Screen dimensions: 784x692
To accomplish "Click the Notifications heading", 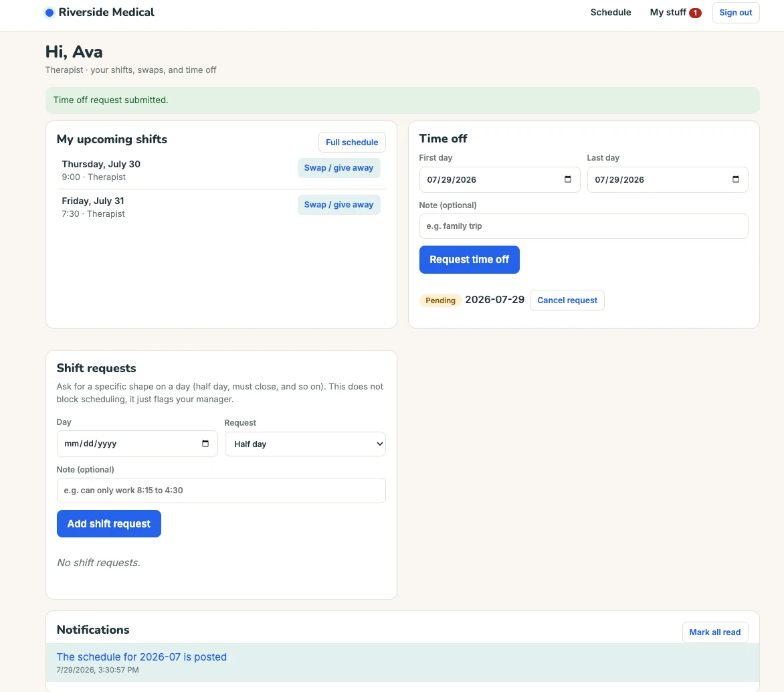I will (x=93, y=630).
